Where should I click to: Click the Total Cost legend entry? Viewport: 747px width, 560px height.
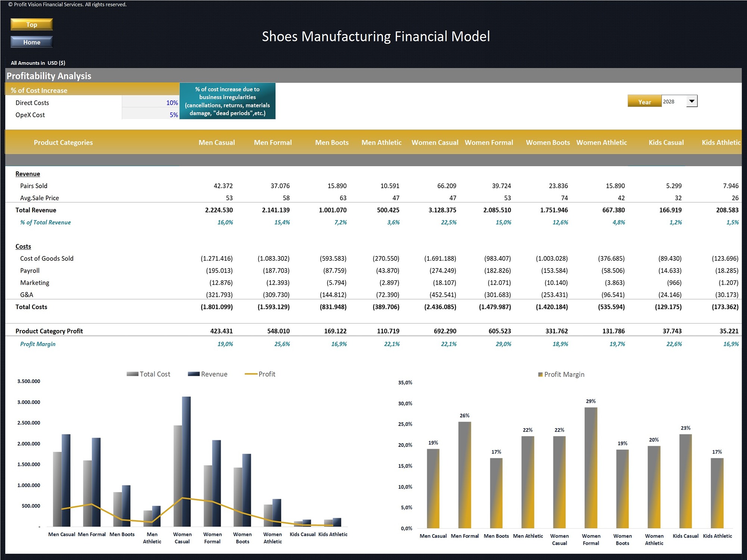coord(149,374)
